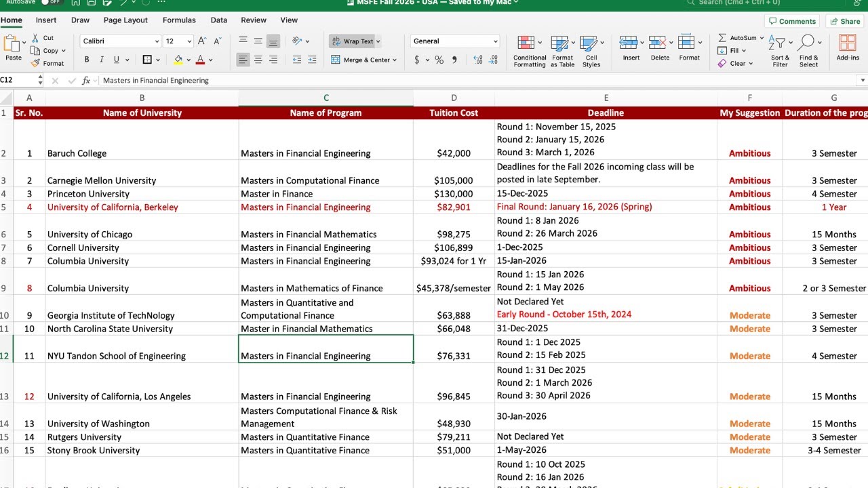Apply percent style to cell

(439, 60)
